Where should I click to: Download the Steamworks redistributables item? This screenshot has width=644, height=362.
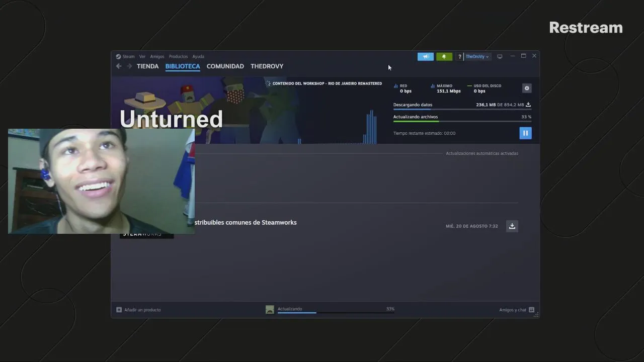click(512, 226)
